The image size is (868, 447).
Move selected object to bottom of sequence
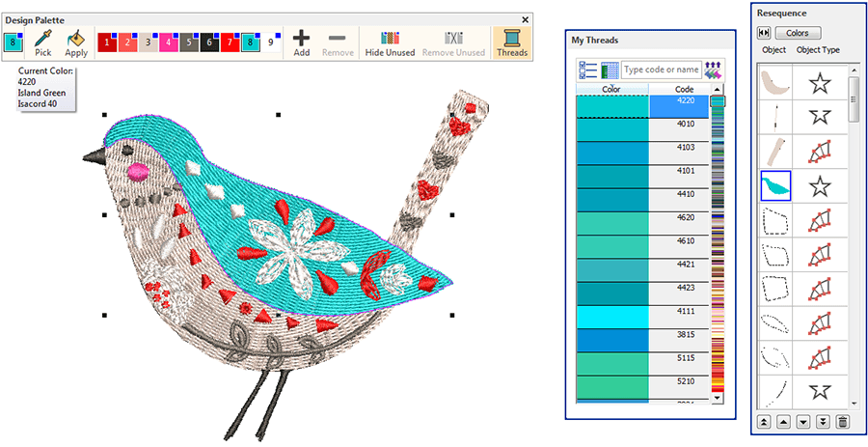pyautogui.click(x=823, y=422)
